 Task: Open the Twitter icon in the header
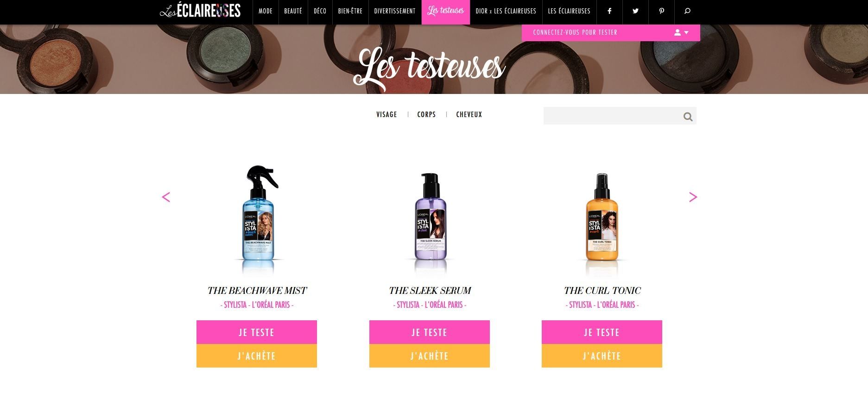pyautogui.click(x=635, y=11)
